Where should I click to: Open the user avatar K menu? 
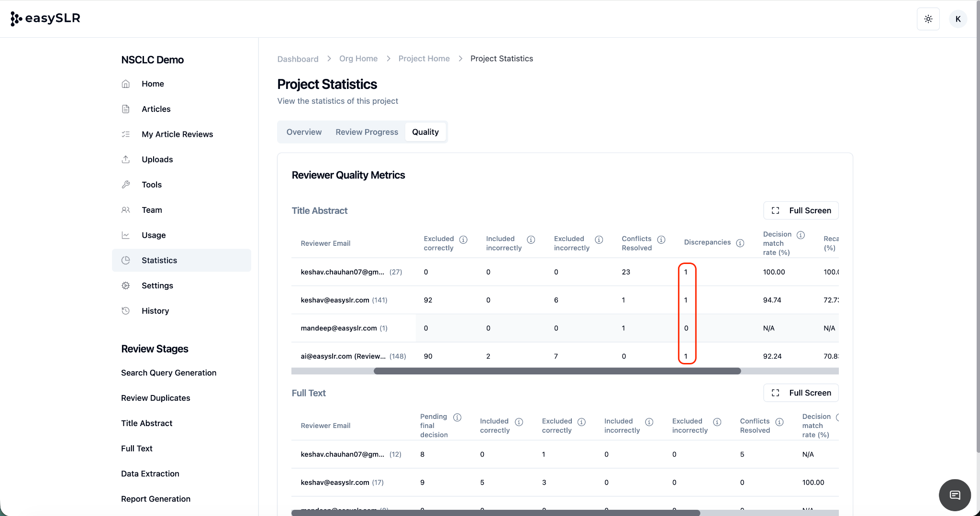(x=958, y=19)
